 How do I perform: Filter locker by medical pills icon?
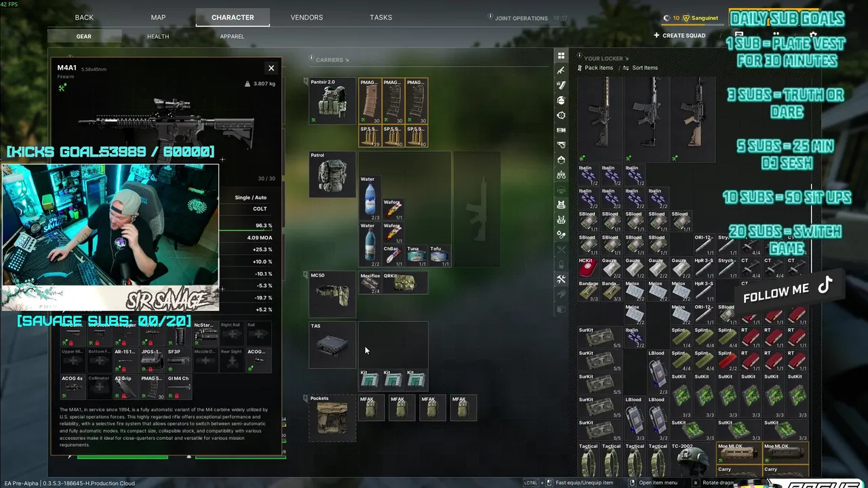pyautogui.click(x=561, y=235)
